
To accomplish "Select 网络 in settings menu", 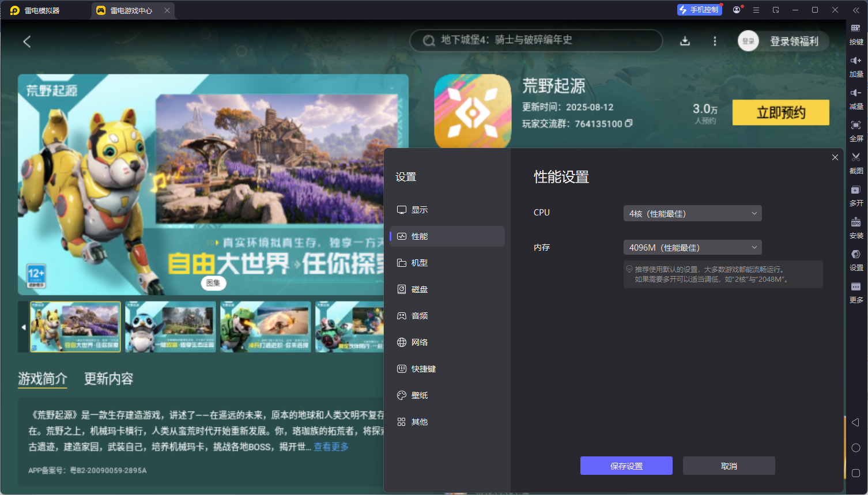I will pos(447,342).
